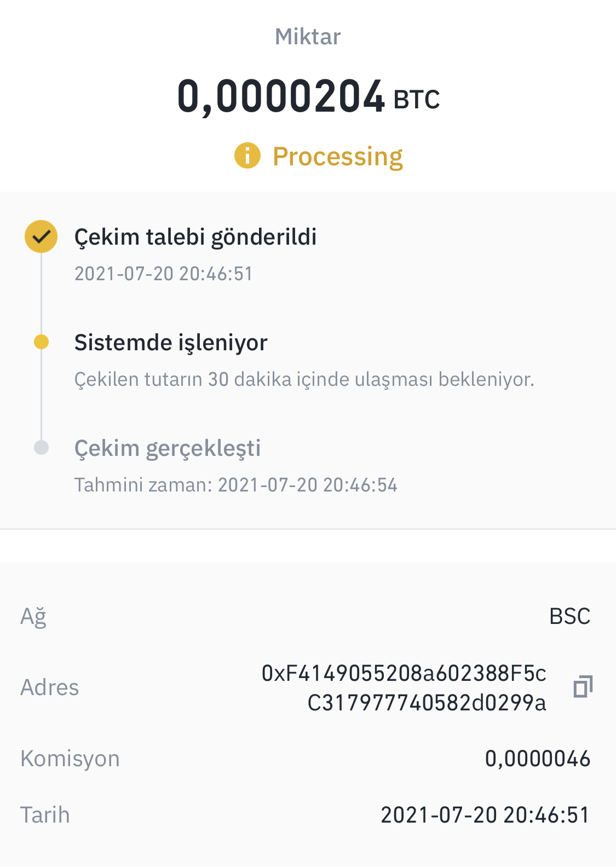
Task: Tap the BSC network value
Action: click(570, 616)
